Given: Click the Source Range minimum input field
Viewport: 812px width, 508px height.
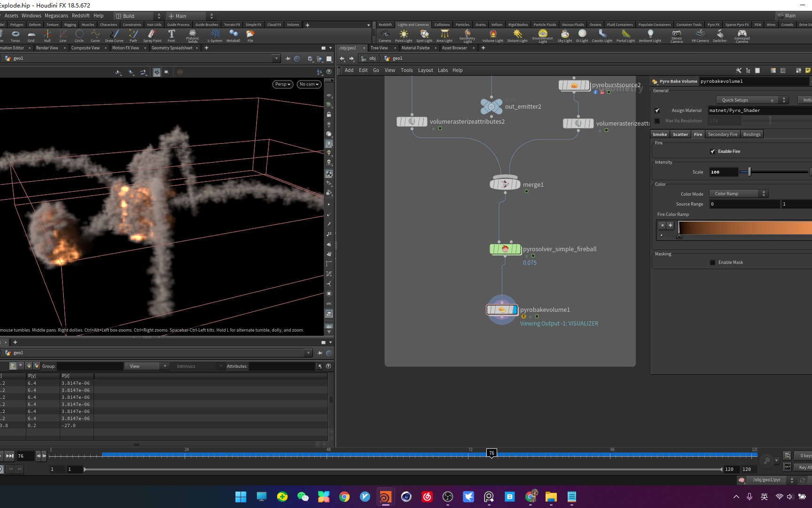Looking at the screenshot, I should [x=744, y=204].
